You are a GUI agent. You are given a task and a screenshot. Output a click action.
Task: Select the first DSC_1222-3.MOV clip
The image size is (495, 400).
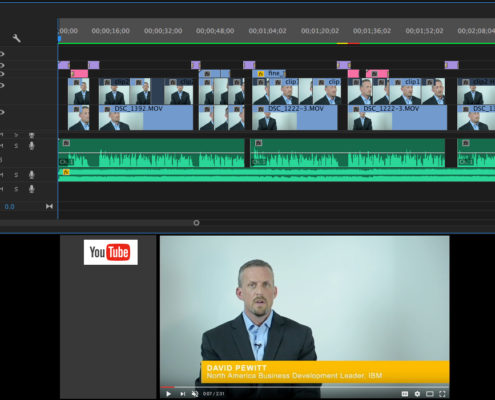295,118
